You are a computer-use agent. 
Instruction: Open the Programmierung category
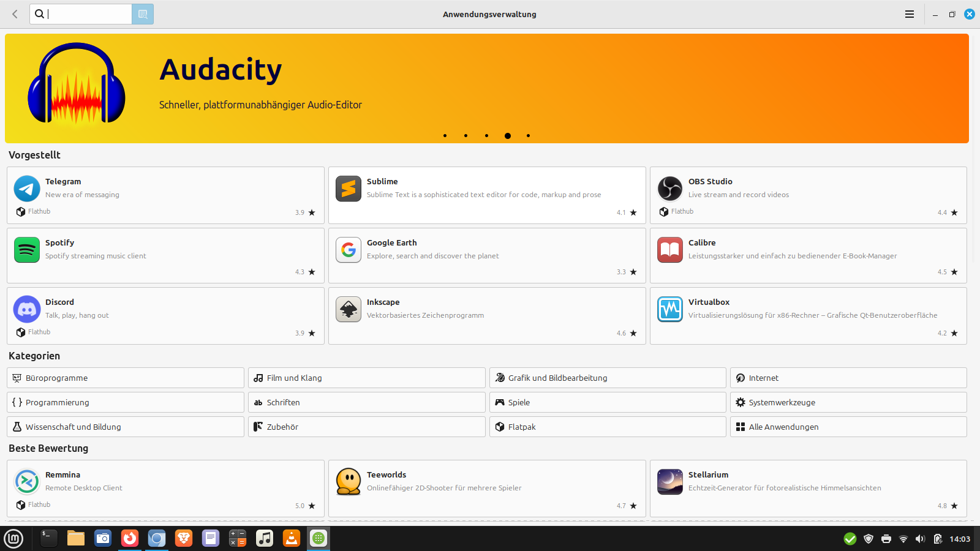[126, 402]
